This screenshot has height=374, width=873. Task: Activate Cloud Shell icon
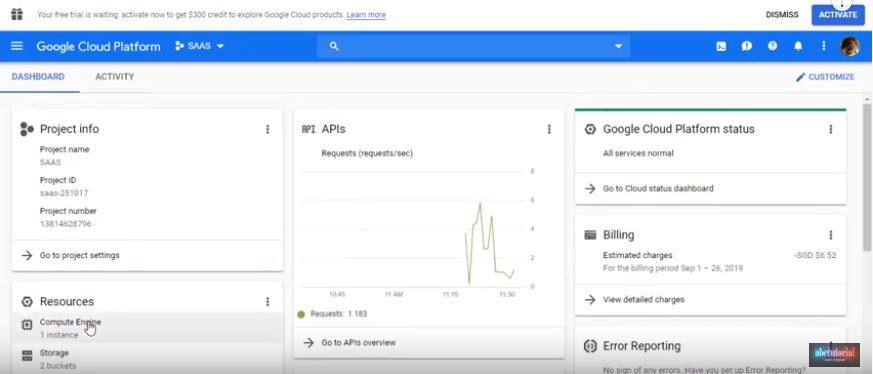pos(721,46)
